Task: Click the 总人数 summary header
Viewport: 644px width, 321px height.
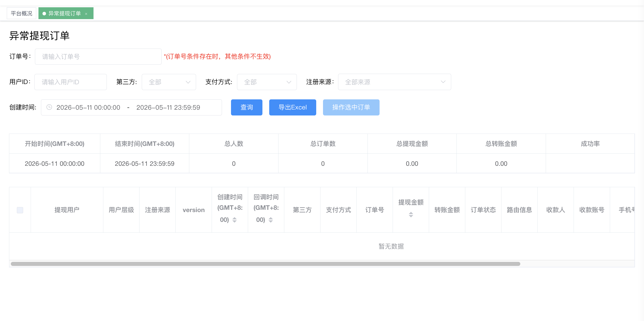Action: tap(234, 144)
